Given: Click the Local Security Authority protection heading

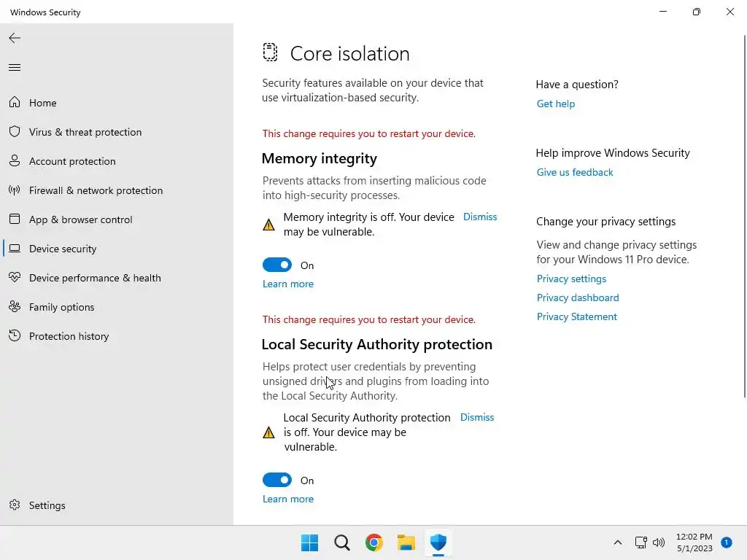Looking at the screenshot, I should pyautogui.click(x=377, y=344).
